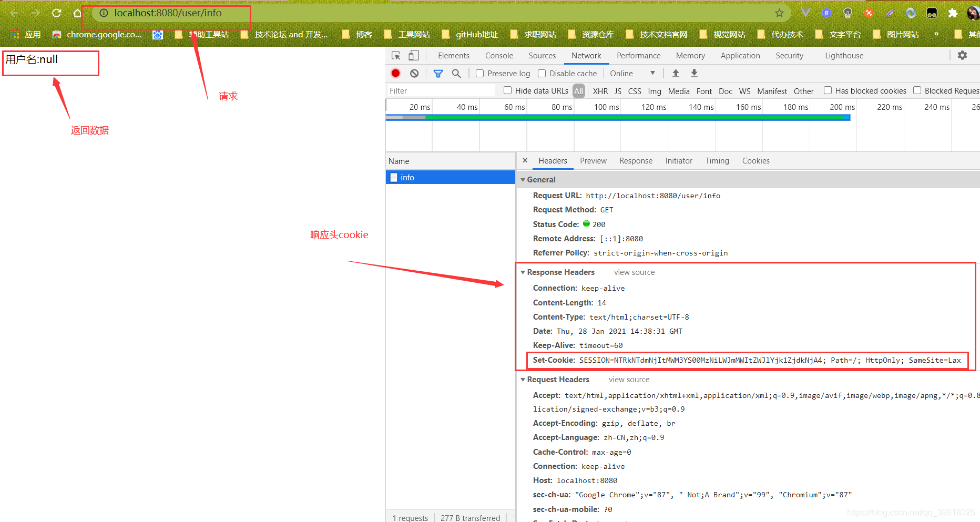Open the orange circular extension icon
The image size is (980, 522).
[869, 13]
